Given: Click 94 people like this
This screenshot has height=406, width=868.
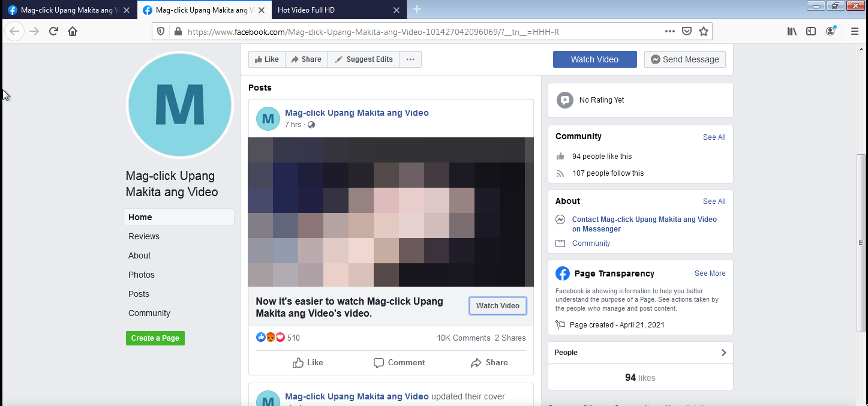Looking at the screenshot, I should 602,157.
